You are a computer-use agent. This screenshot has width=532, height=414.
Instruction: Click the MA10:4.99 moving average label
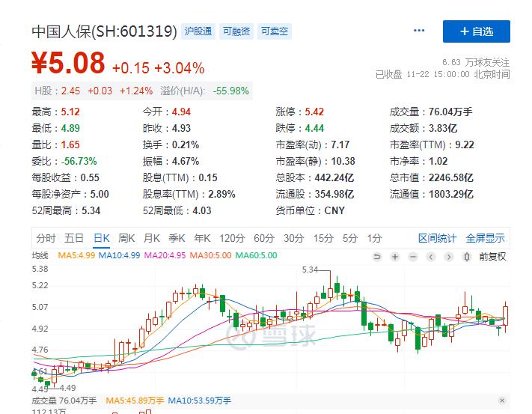pos(119,255)
